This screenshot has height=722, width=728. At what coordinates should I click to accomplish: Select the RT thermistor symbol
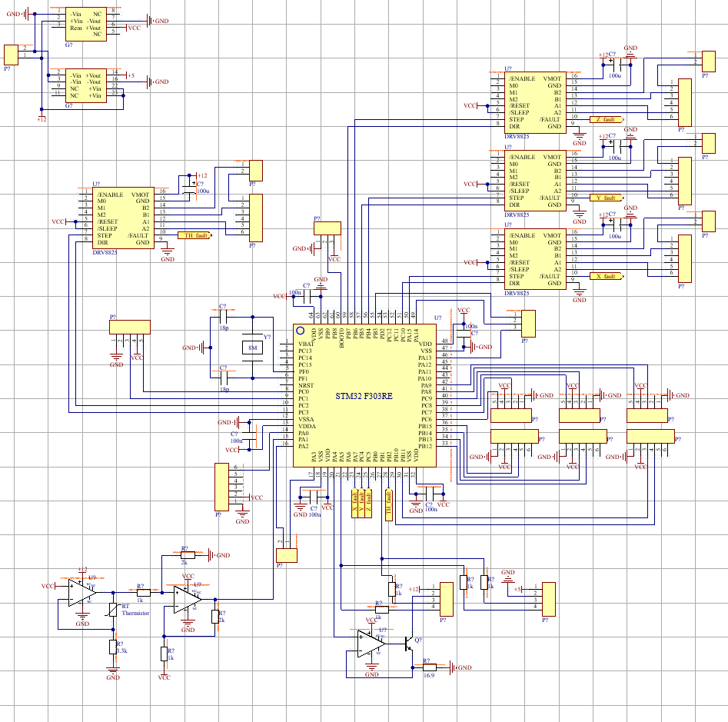[113, 609]
